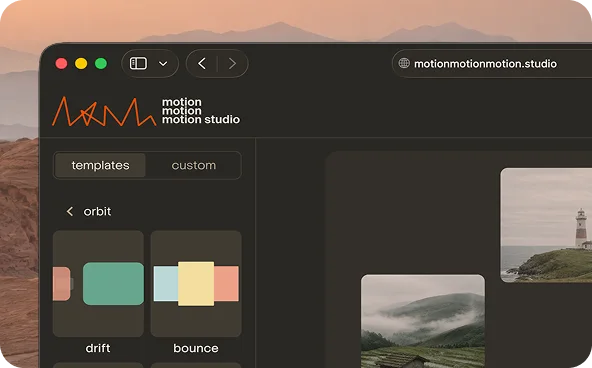Image resolution: width=592 pixels, height=368 pixels.
Task: Switch to the templates tab
Action: coord(100,165)
